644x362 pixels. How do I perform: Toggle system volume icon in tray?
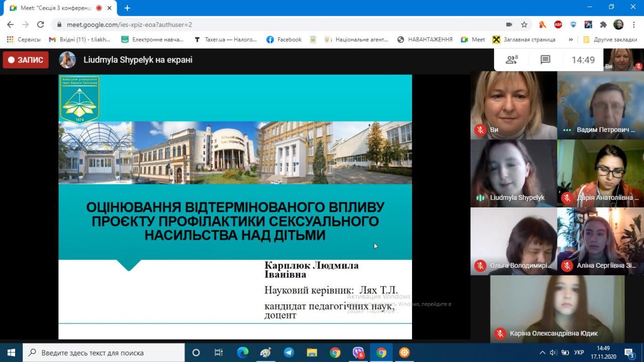tap(553, 352)
